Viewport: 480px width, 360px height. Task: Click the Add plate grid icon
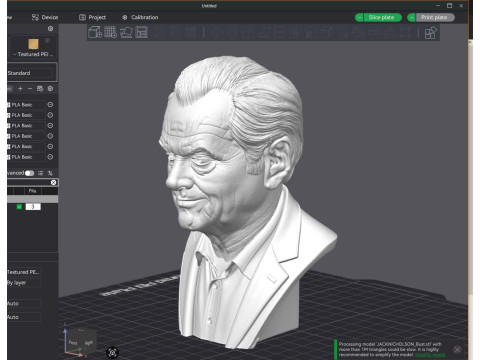(111, 32)
